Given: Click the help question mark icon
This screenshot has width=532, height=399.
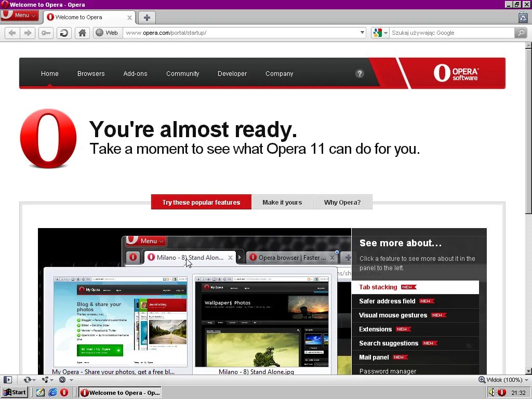Looking at the screenshot, I should click(360, 74).
